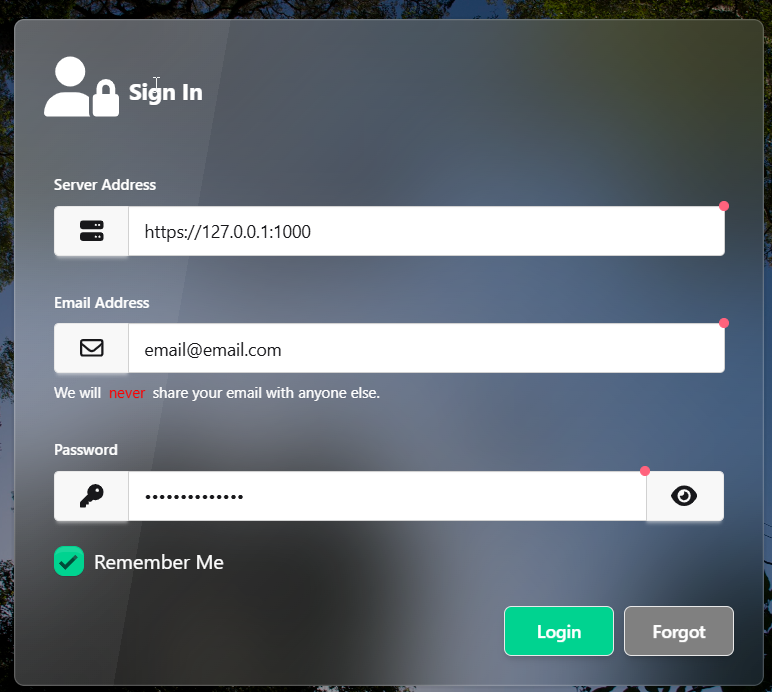Click the red dot on server field

point(724,206)
